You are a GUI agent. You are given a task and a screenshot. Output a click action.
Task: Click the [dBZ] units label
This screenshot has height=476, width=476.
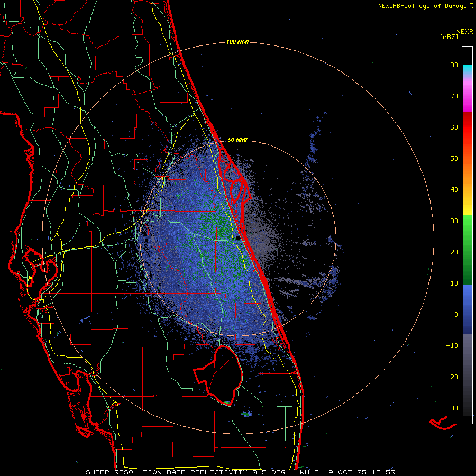[x=449, y=36]
